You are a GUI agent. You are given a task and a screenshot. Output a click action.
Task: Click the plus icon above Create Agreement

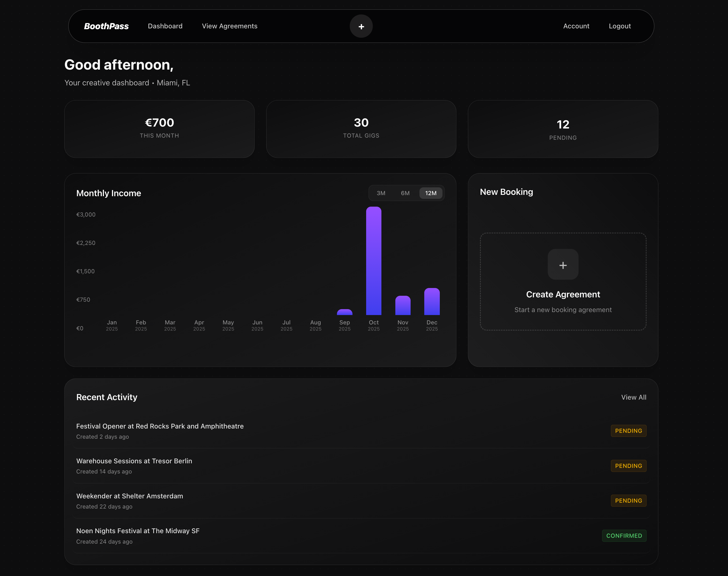point(563,265)
